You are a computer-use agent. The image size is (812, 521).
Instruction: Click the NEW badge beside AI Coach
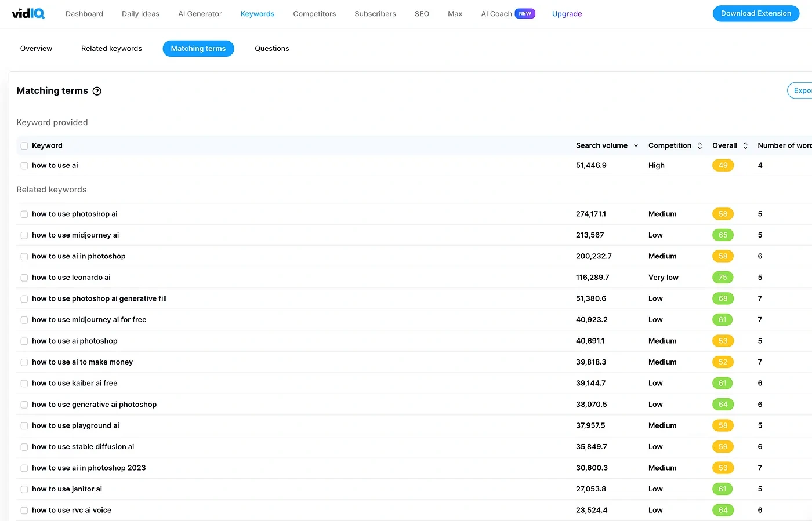tap(525, 13)
